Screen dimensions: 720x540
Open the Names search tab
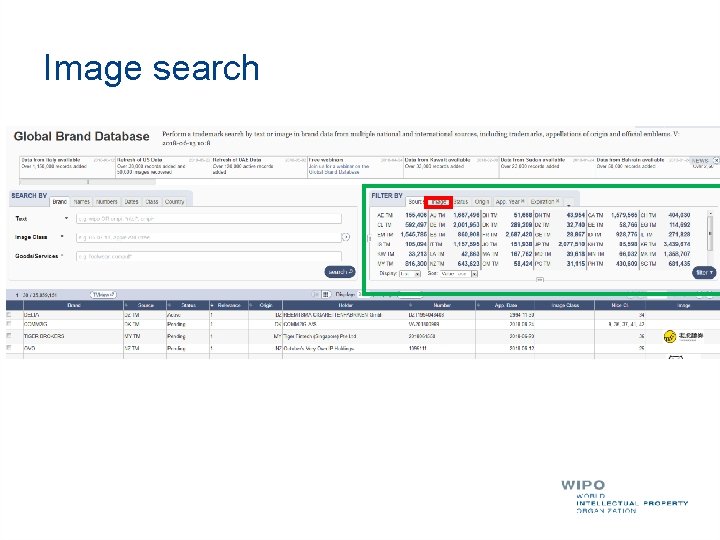click(x=82, y=202)
